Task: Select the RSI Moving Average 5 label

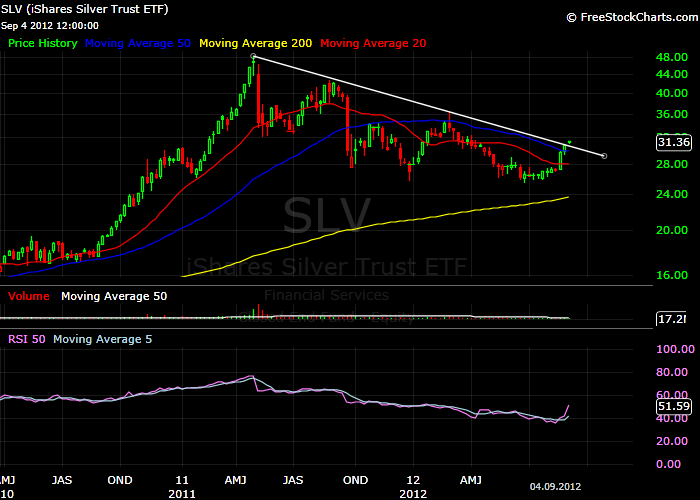Action: [x=102, y=339]
